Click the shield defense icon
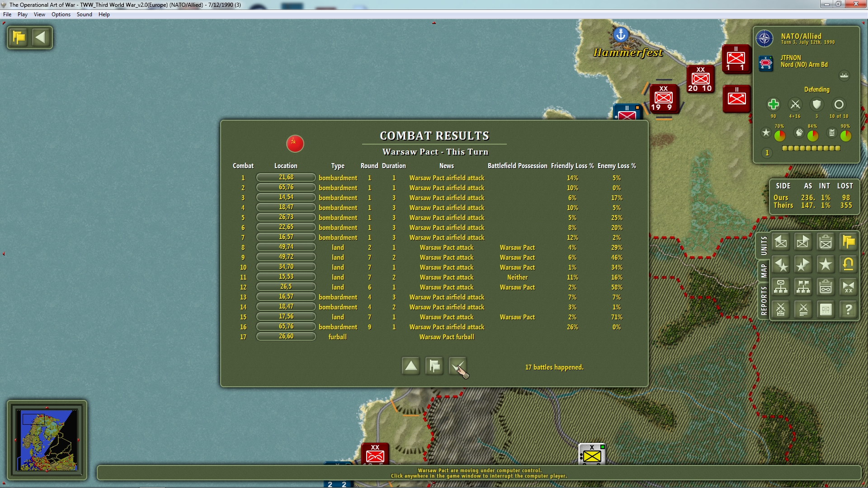Screen dimensions: 868x488 [816, 104]
